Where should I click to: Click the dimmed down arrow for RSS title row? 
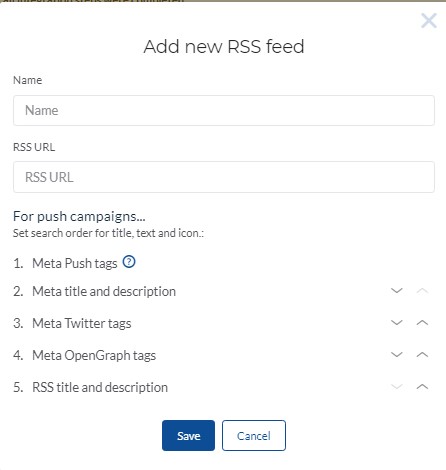coord(397,387)
